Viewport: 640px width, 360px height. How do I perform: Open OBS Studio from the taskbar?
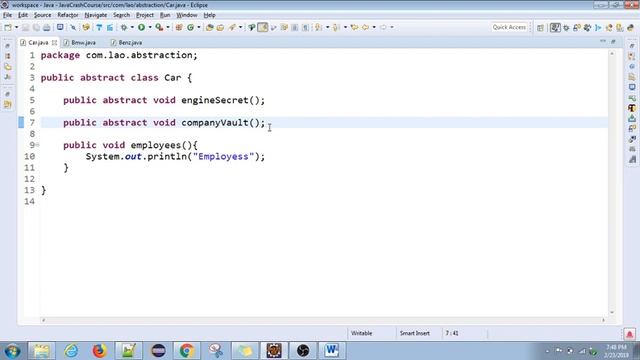[x=303, y=351]
